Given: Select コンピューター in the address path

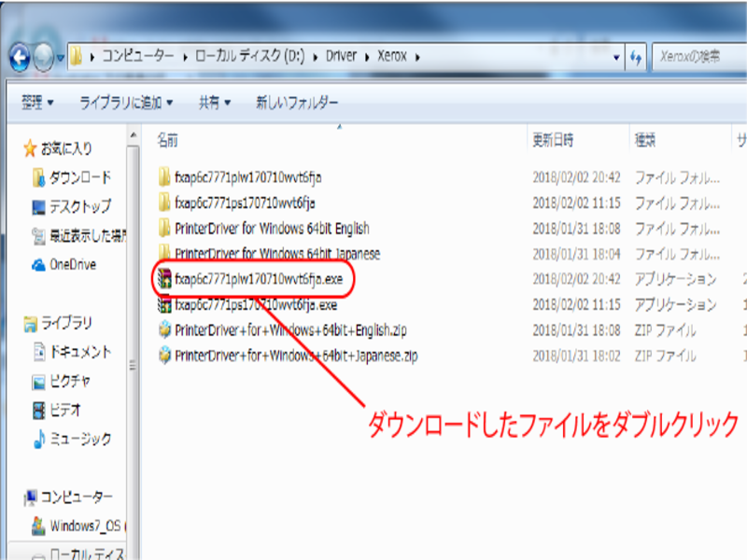Looking at the screenshot, I should point(138,56).
